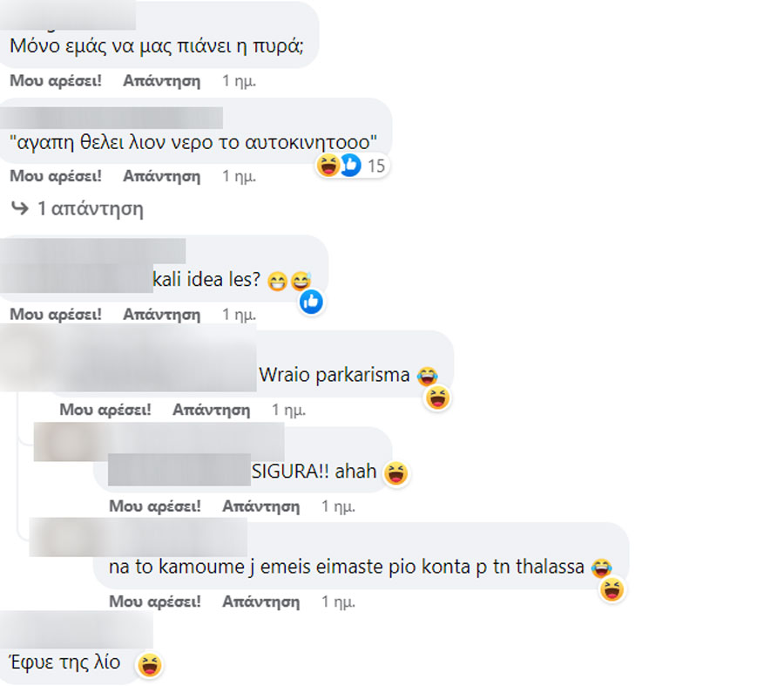Reply to the 'SIGURA!! ahah' comment
Screen dimensions: 784x686
(261, 506)
